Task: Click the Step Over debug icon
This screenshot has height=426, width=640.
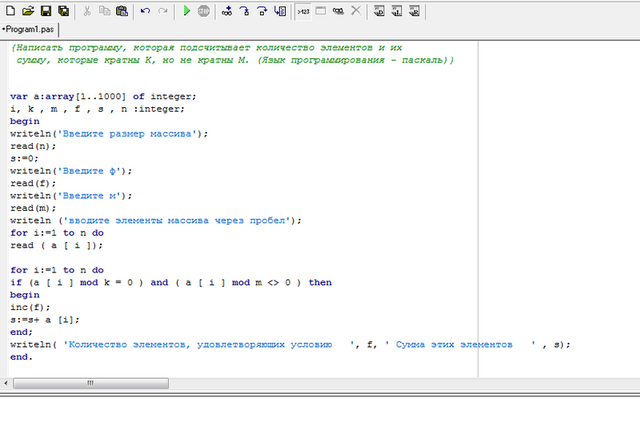Action: (262, 11)
